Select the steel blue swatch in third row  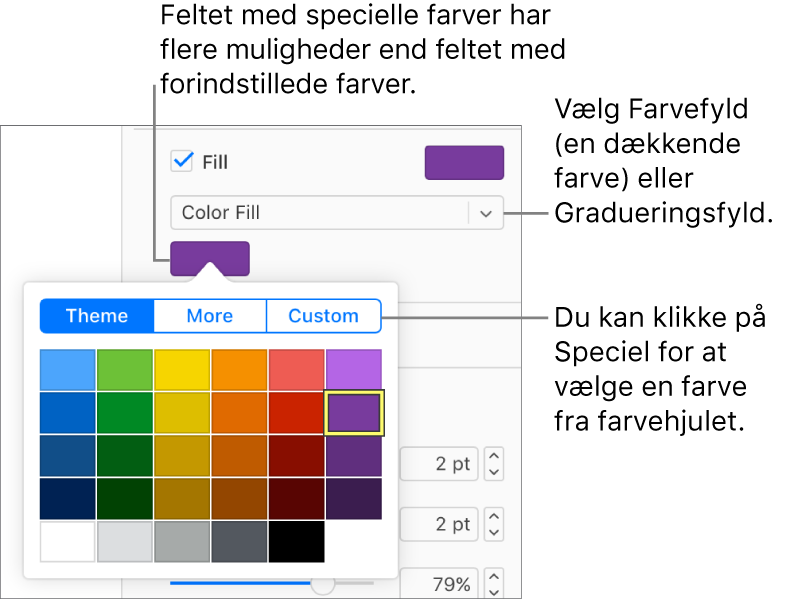tap(68, 456)
